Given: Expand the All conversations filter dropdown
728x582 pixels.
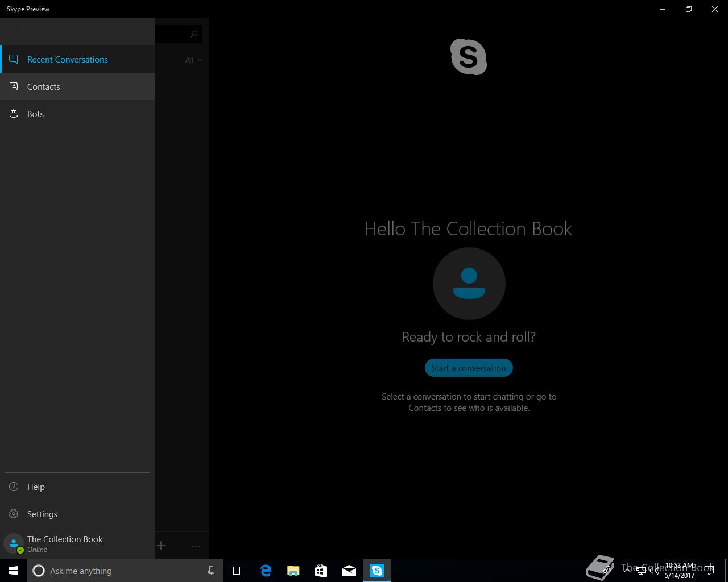Looking at the screenshot, I should [193, 60].
